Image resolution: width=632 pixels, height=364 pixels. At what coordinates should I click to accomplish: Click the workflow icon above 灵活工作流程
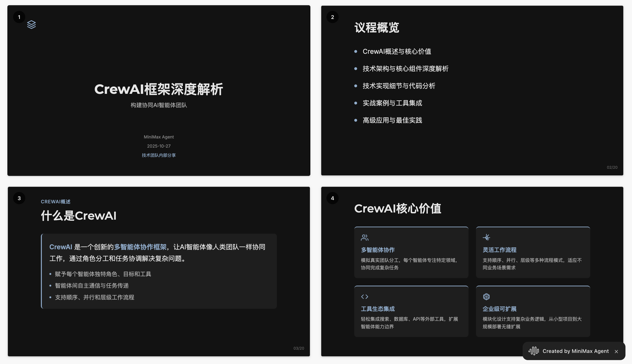coord(486,237)
